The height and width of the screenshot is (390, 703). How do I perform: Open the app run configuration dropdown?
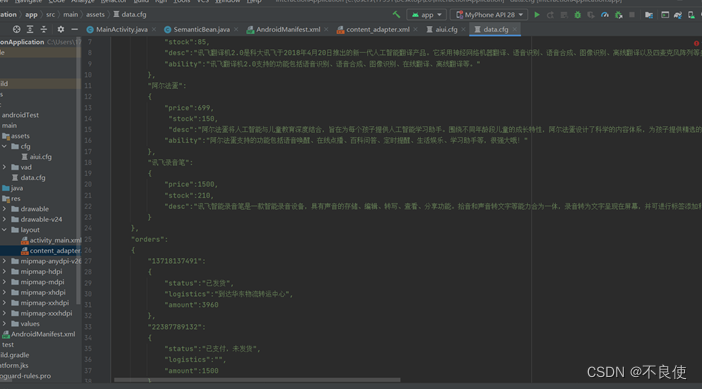coord(427,15)
